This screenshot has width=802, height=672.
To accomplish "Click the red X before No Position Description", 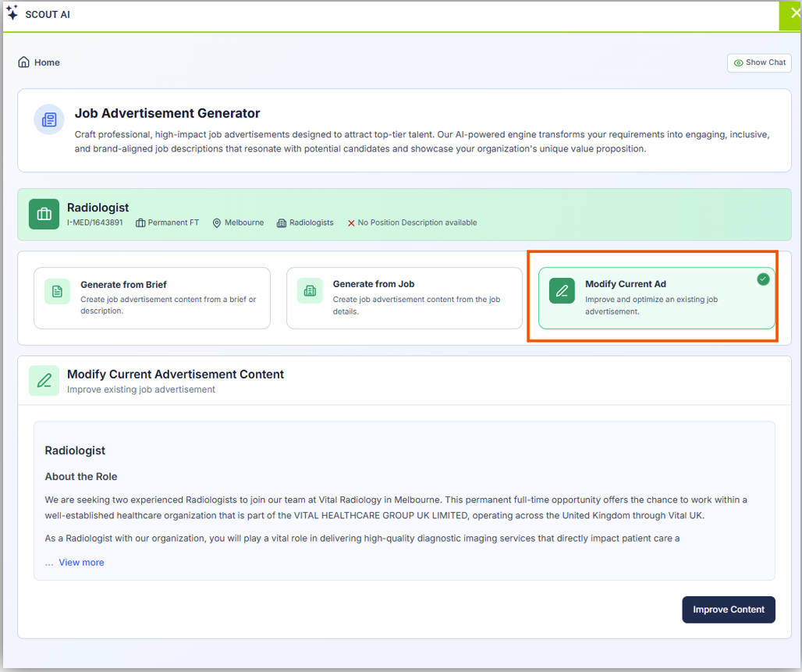I will (351, 223).
